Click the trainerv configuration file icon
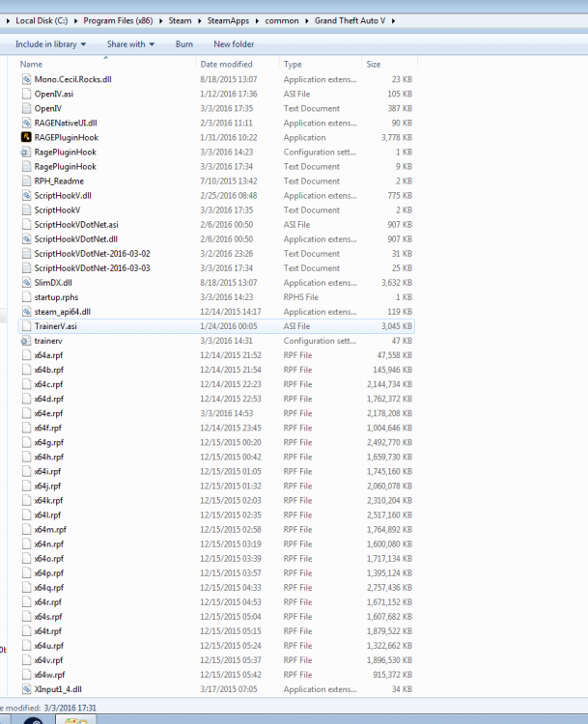This screenshot has height=724, width=588. point(26,341)
